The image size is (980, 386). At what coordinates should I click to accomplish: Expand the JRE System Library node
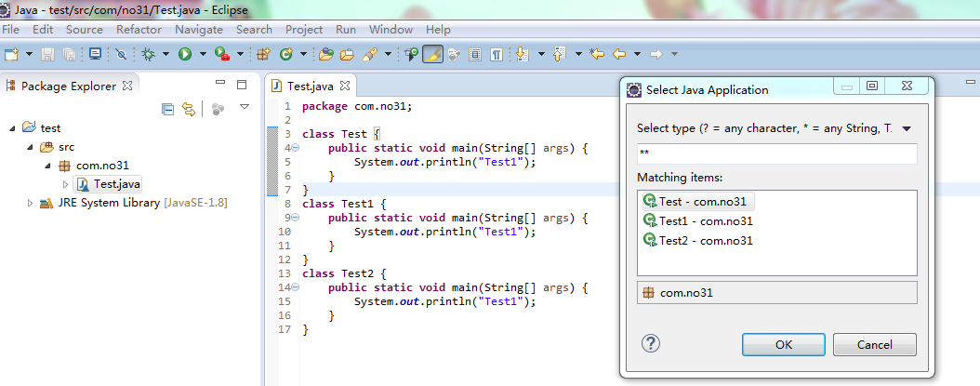click(31, 203)
